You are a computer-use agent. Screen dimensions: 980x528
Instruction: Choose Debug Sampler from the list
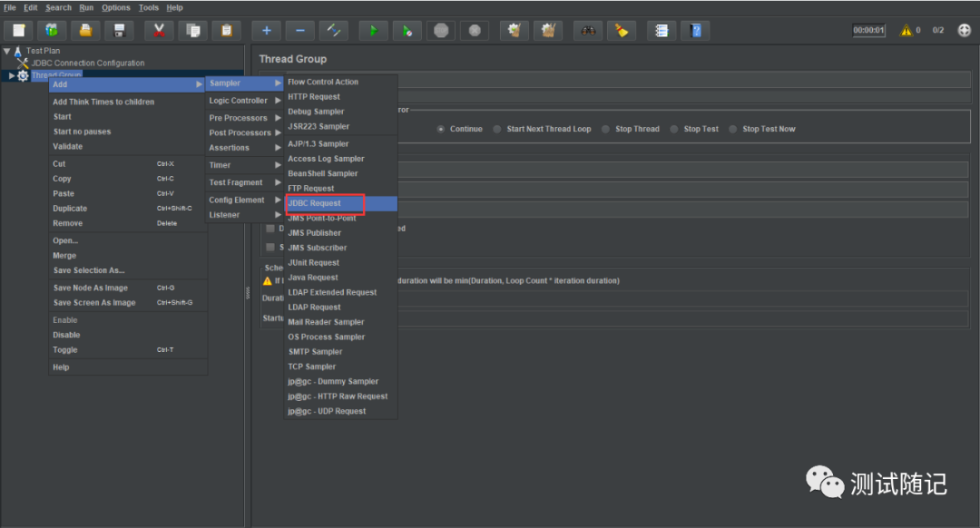coord(340,112)
